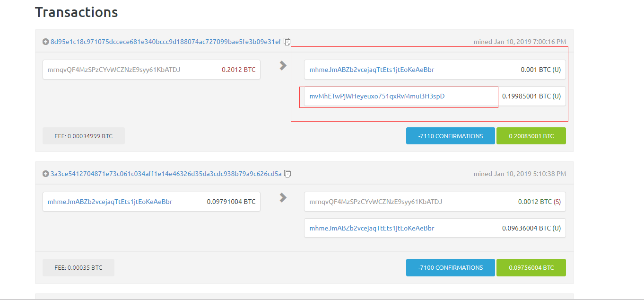Open output address mhmeJmABZb2vcejaqTtEts1jtEoKeAeBbr with 0.001 BTC
The height and width of the screenshot is (301, 644).
click(x=372, y=70)
